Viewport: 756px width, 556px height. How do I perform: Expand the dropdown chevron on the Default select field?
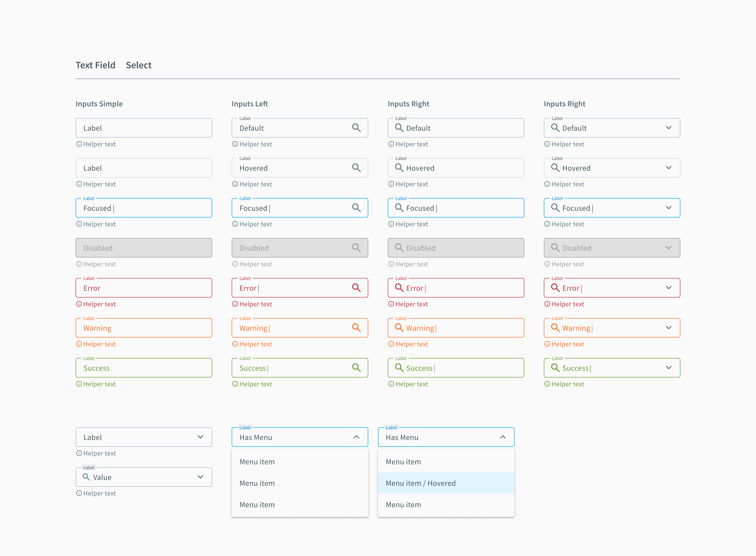668,128
